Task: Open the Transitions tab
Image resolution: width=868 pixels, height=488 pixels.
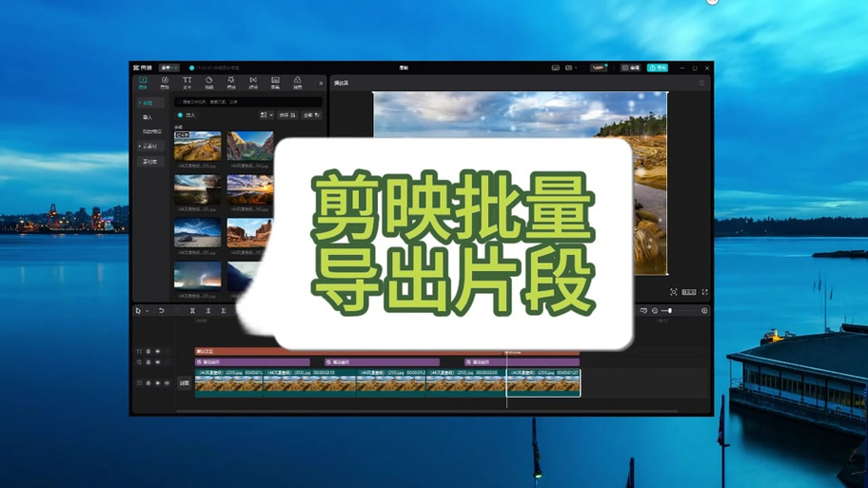Action: pyautogui.click(x=253, y=83)
